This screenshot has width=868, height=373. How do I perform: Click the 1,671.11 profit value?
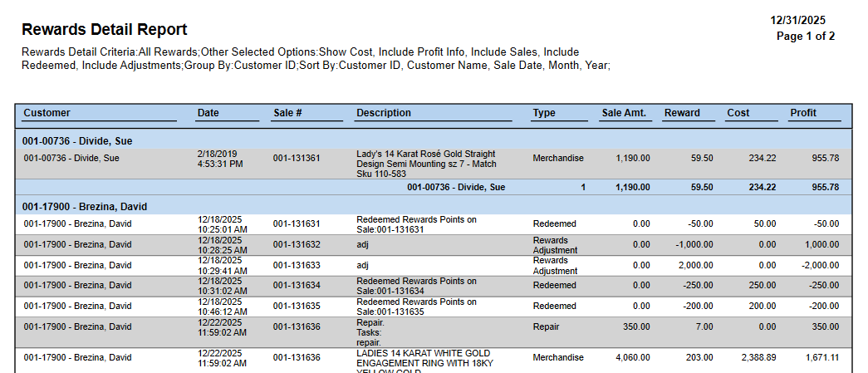point(821,358)
